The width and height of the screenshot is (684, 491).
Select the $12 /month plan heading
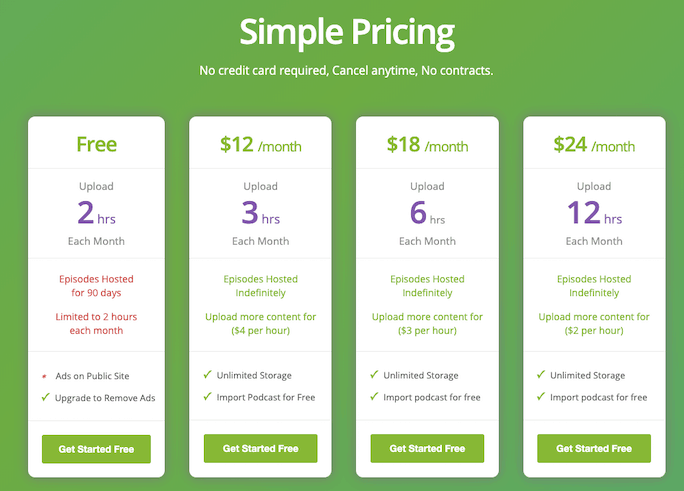point(260,144)
